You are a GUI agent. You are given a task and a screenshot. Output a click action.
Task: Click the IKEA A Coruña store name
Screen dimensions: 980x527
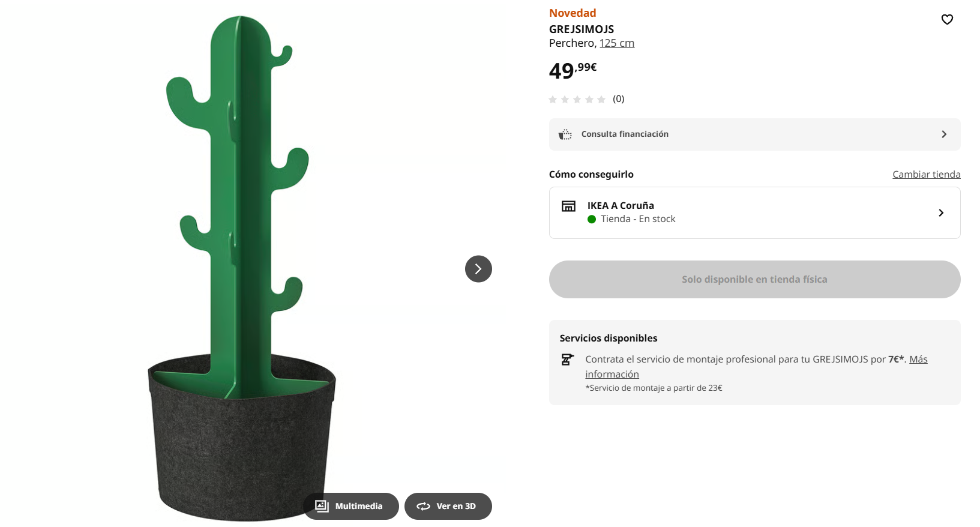621,206
